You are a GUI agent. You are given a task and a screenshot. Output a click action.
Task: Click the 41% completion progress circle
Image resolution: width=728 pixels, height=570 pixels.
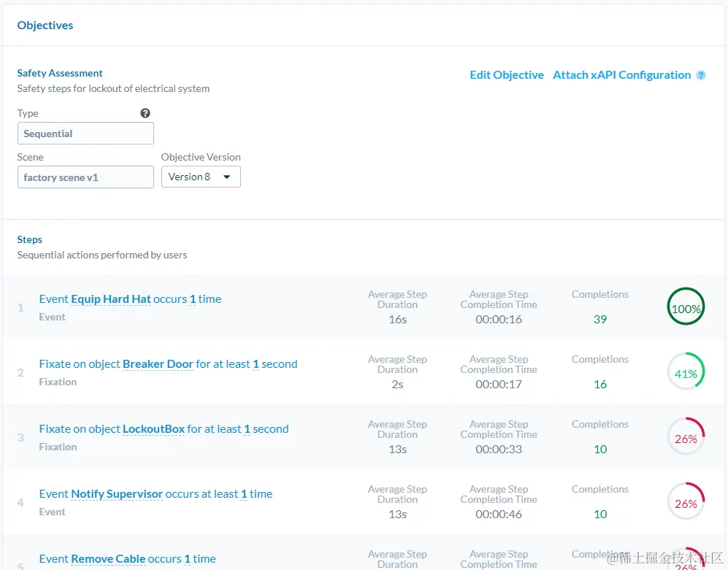[686, 371]
